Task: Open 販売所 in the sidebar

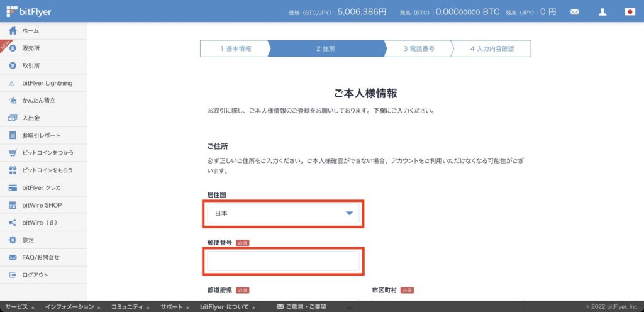Action: click(43, 48)
